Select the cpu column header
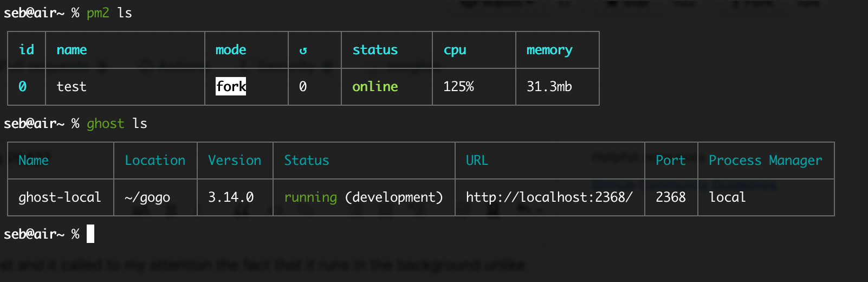Viewport: 868px width, 282px height. (455, 50)
